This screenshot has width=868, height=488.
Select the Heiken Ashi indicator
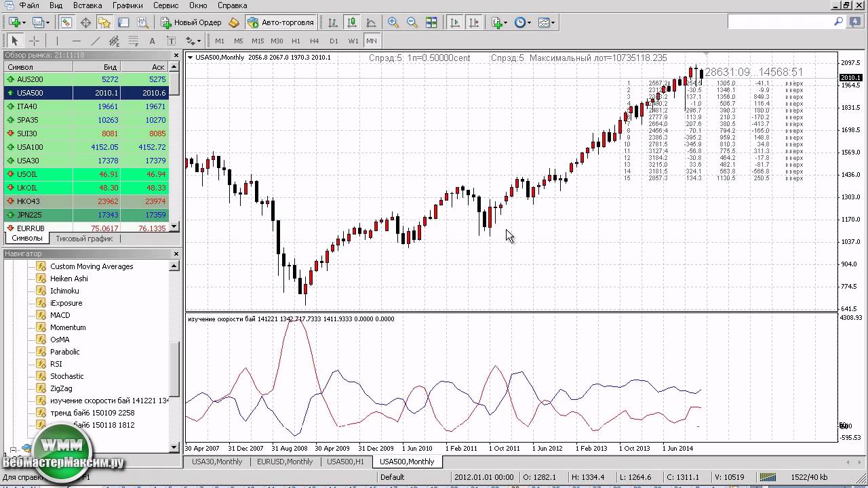coord(68,279)
